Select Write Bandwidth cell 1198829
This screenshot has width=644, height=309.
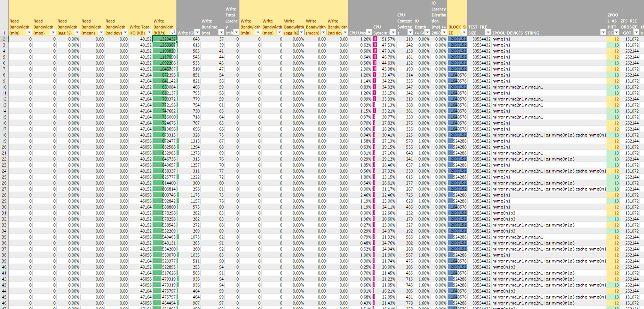pos(164,51)
